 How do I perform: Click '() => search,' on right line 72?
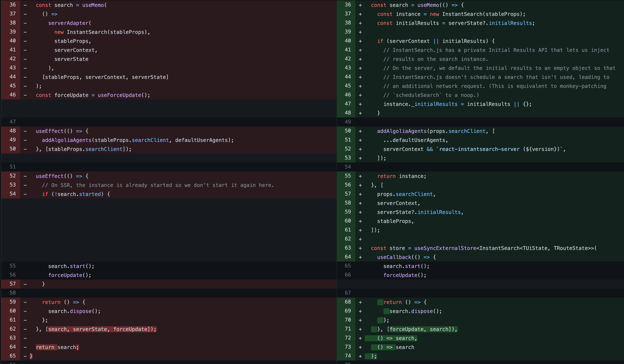pos(397,338)
